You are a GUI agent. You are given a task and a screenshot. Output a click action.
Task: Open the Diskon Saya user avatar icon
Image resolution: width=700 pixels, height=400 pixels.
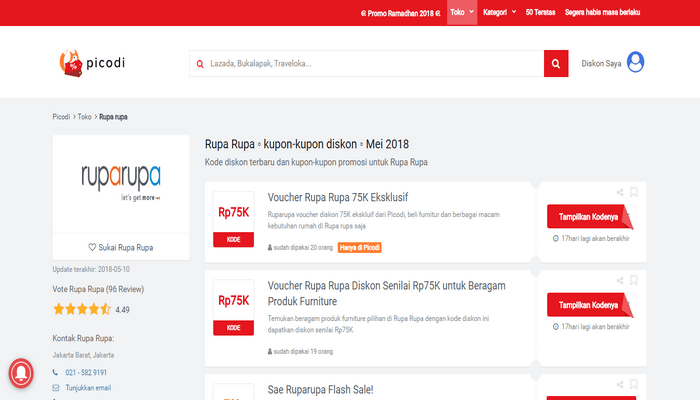point(635,62)
